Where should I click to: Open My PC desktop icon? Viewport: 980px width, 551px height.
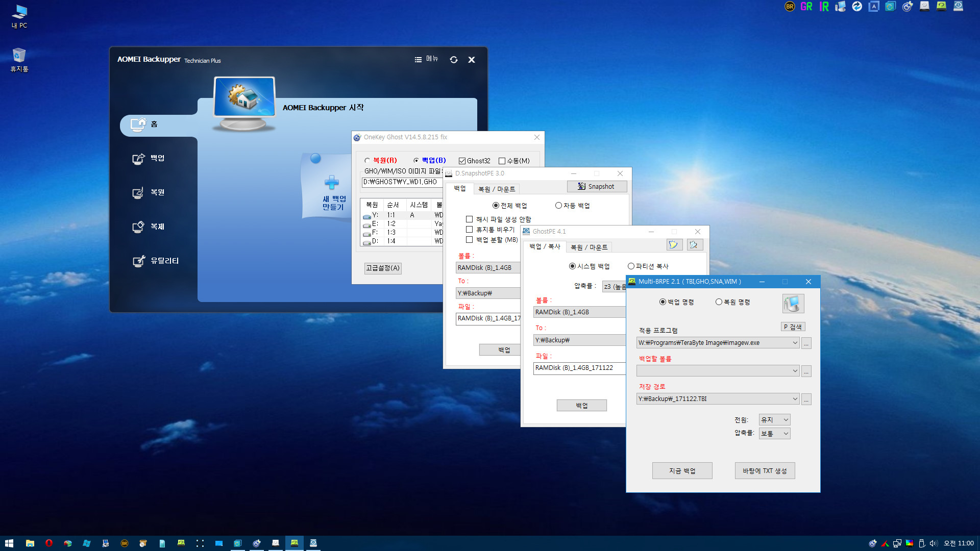pyautogui.click(x=19, y=17)
